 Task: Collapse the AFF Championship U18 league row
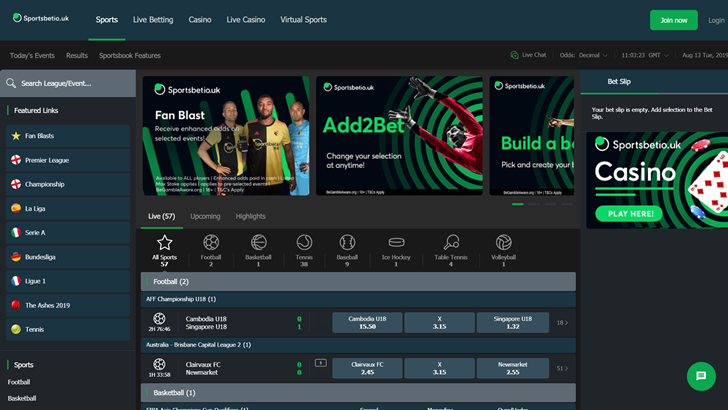(358, 299)
